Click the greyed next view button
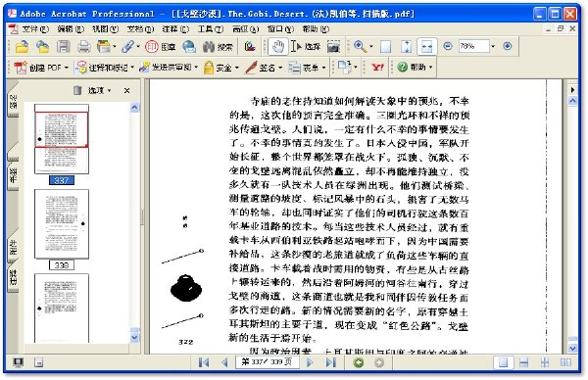The width and height of the screenshot is (588, 380). tap(379, 362)
